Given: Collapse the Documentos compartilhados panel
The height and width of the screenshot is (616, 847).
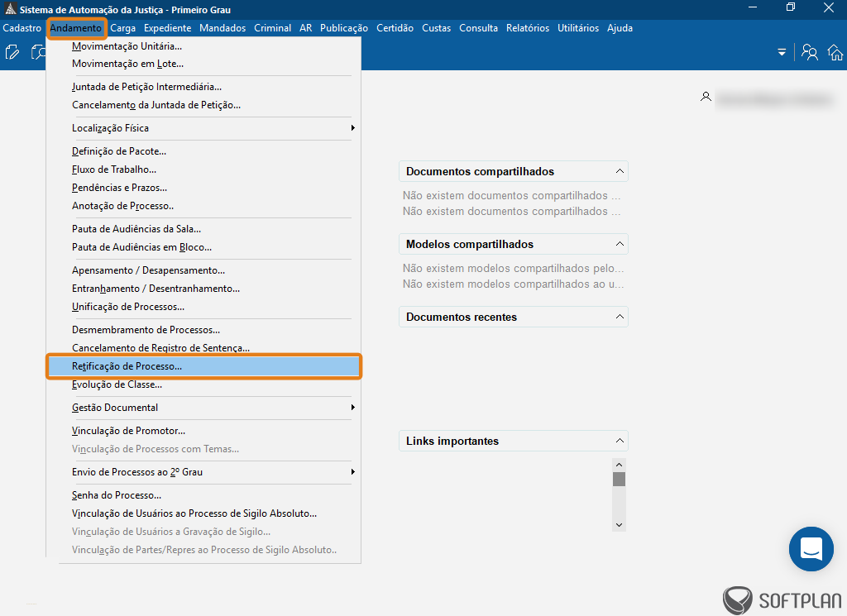Looking at the screenshot, I should tap(620, 171).
